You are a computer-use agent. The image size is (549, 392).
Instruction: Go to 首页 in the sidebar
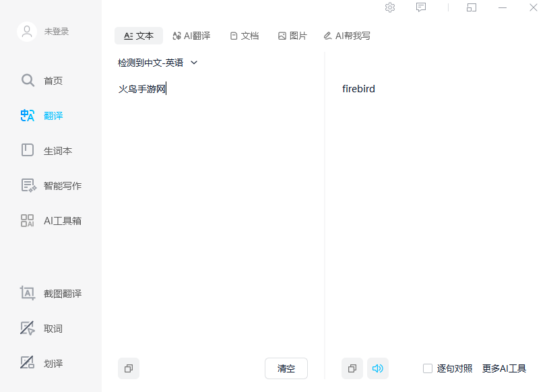pyautogui.click(x=42, y=81)
